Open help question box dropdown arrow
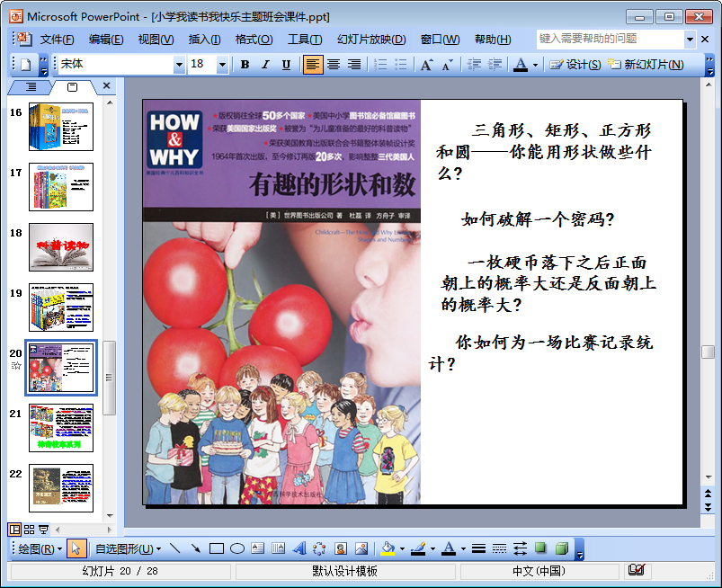The width and height of the screenshot is (722, 588). (690, 40)
